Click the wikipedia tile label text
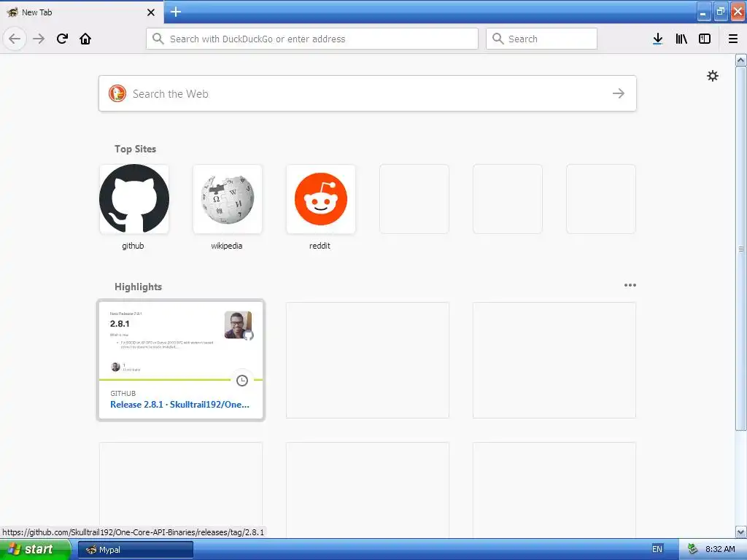 tap(227, 246)
